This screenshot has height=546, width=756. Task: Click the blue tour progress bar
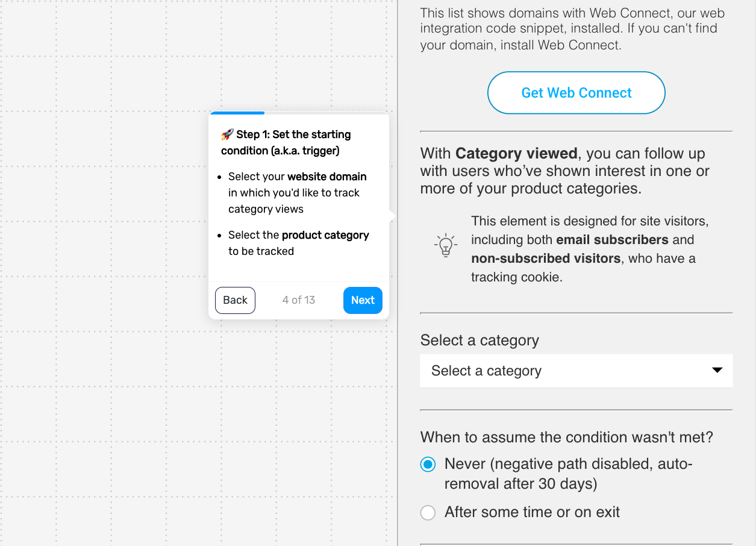pyautogui.click(x=237, y=113)
